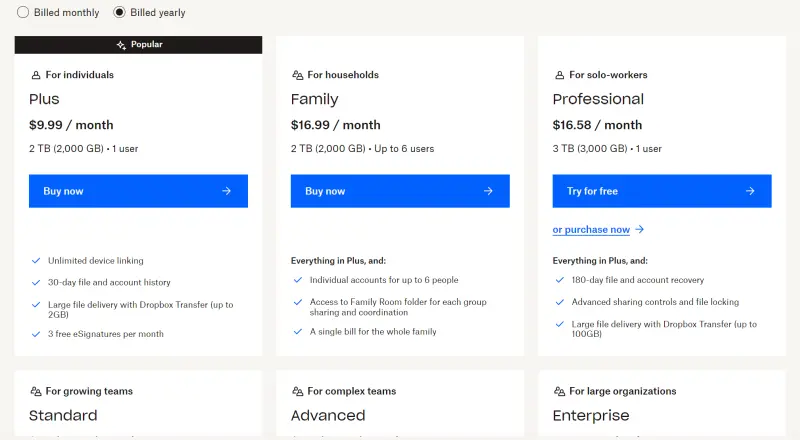Buy the Plus plan now

pos(138,191)
